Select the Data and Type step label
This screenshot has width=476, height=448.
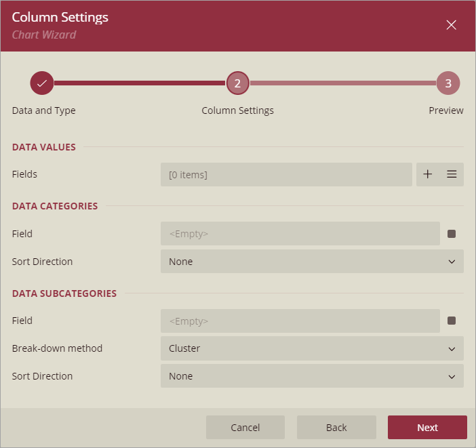(x=43, y=110)
